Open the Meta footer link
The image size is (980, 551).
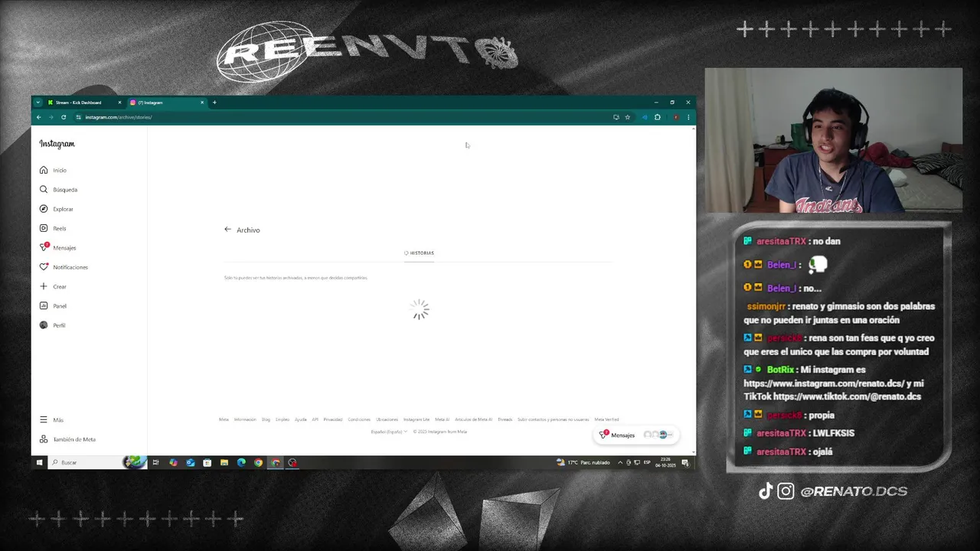pyautogui.click(x=224, y=419)
